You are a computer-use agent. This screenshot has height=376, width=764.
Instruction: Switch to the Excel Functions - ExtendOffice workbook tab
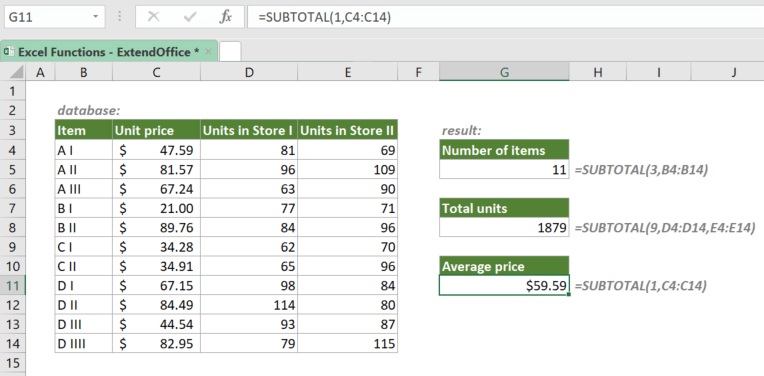108,52
